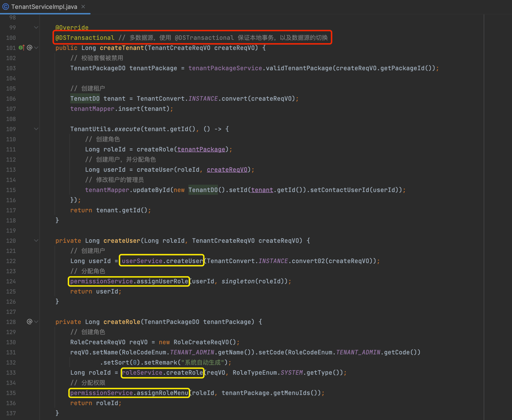Click line number 107 in the gutter
The height and width of the screenshot is (420, 512).
tap(11, 109)
